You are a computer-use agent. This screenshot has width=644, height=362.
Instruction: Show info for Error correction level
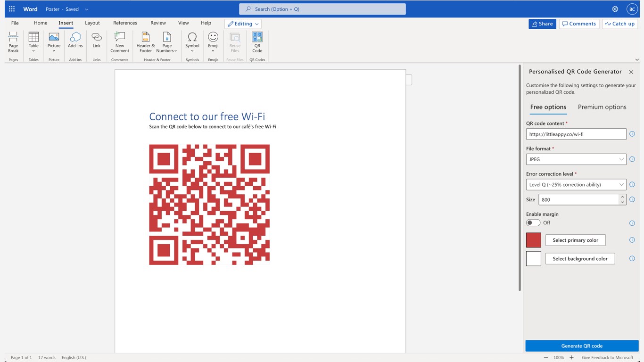632,185
